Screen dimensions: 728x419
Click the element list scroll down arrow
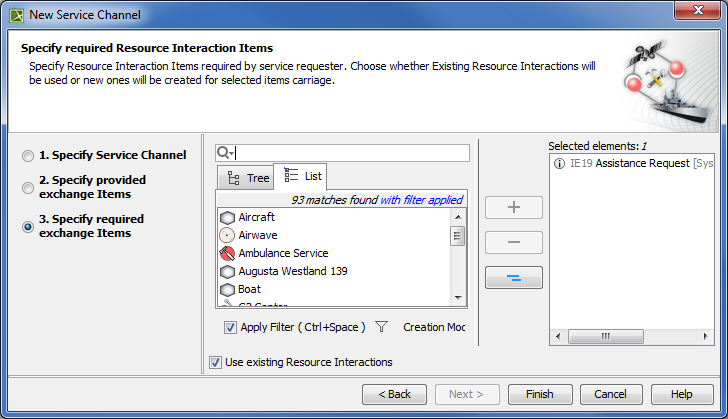click(x=458, y=298)
